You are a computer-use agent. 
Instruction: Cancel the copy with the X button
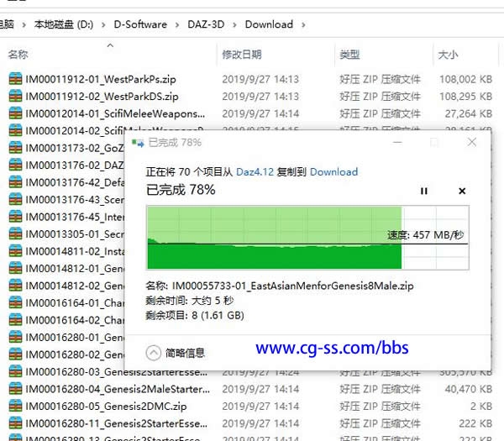[x=462, y=192]
